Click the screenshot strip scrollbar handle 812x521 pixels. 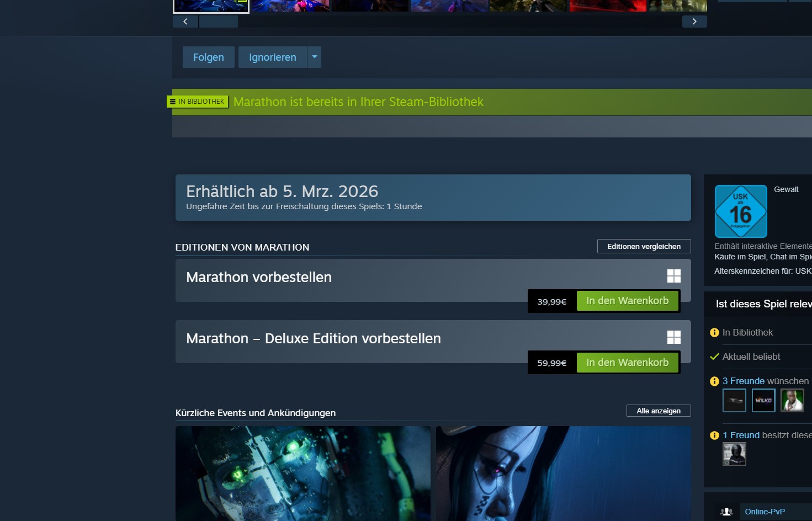218,22
